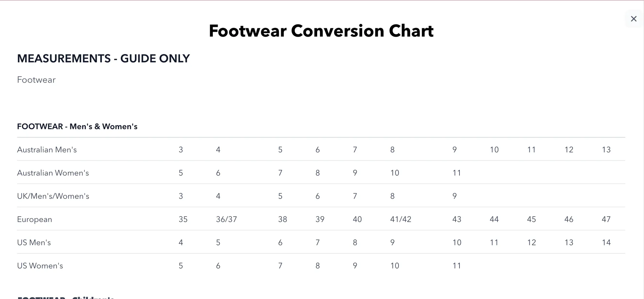Image resolution: width=644 pixels, height=299 pixels.
Task: Click the Footwear Conversion Chart title
Action: click(x=321, y=31)
